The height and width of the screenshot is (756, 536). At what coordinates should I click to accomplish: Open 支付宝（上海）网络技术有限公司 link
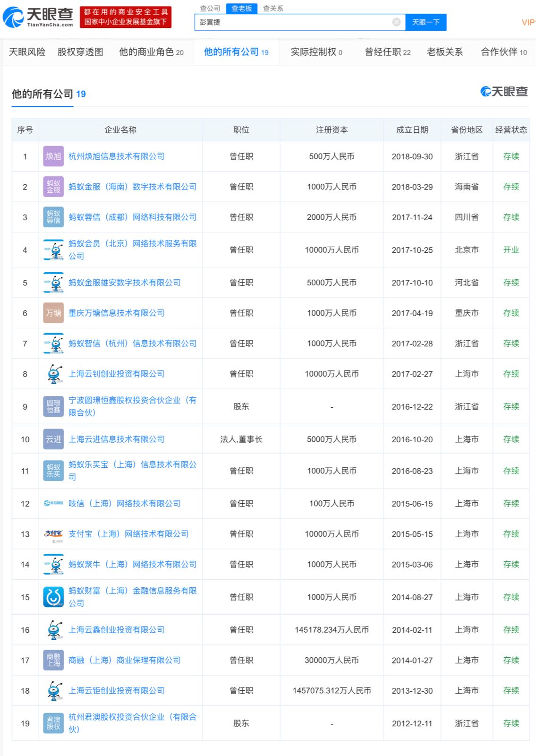[x=128, y=534]
